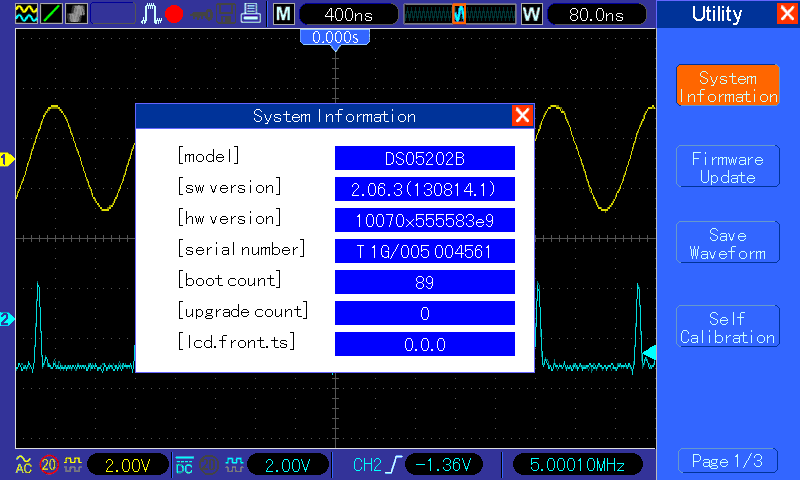Click the cyan CH2 square-wave probe icon

234,464
